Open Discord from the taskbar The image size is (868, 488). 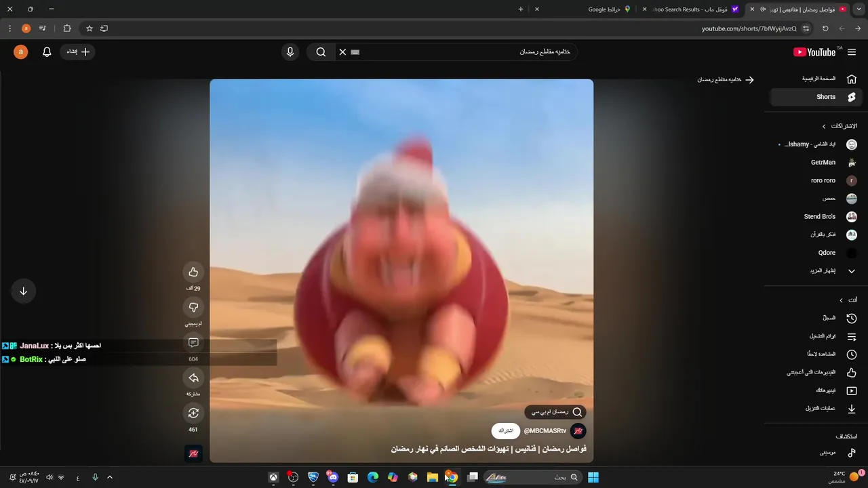click(332, 477)
